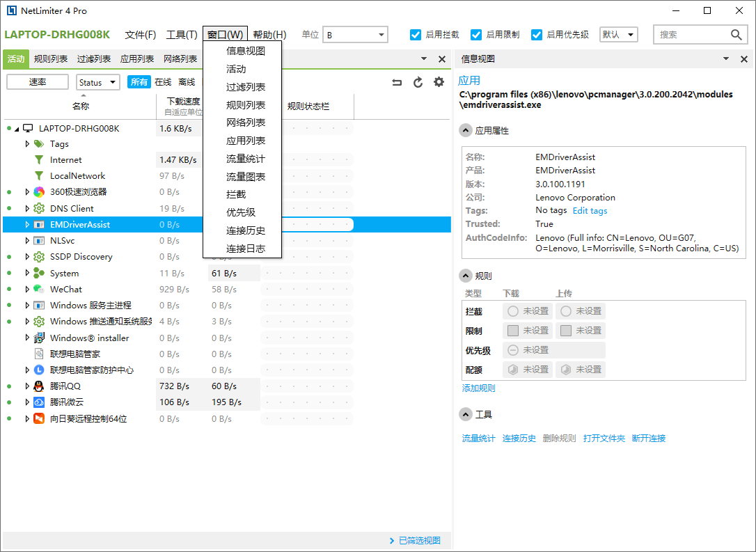Uncheck the 启用优先级 checkbox
Viewport: 756px width, 552px height.
click(537, 35)
